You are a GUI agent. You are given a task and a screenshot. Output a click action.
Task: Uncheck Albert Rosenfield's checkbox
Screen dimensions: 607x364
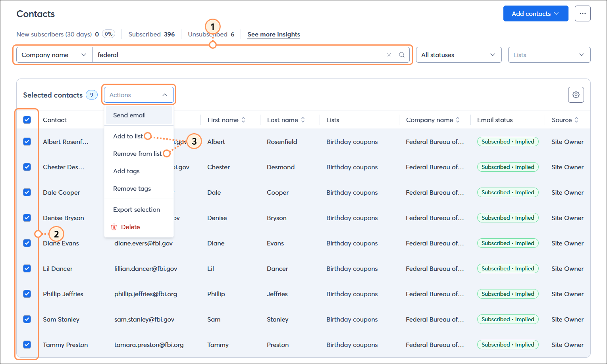click(27, 142)
